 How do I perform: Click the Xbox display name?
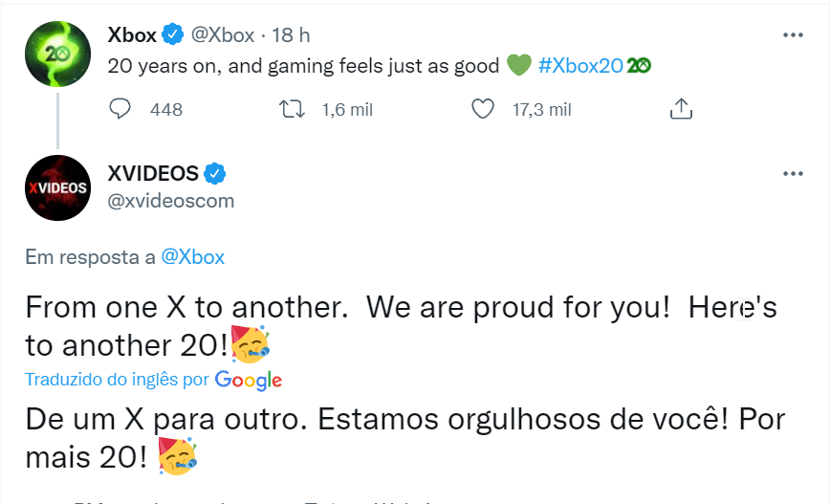tap(132, 35)
